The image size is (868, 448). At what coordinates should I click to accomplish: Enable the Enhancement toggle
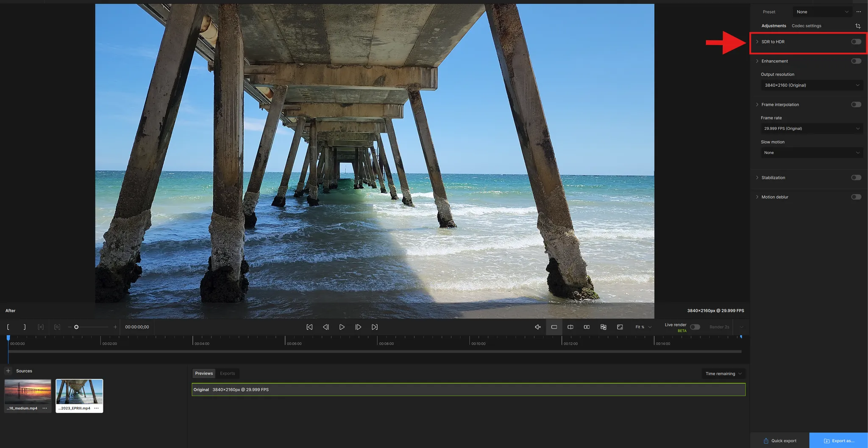[856, 61]
